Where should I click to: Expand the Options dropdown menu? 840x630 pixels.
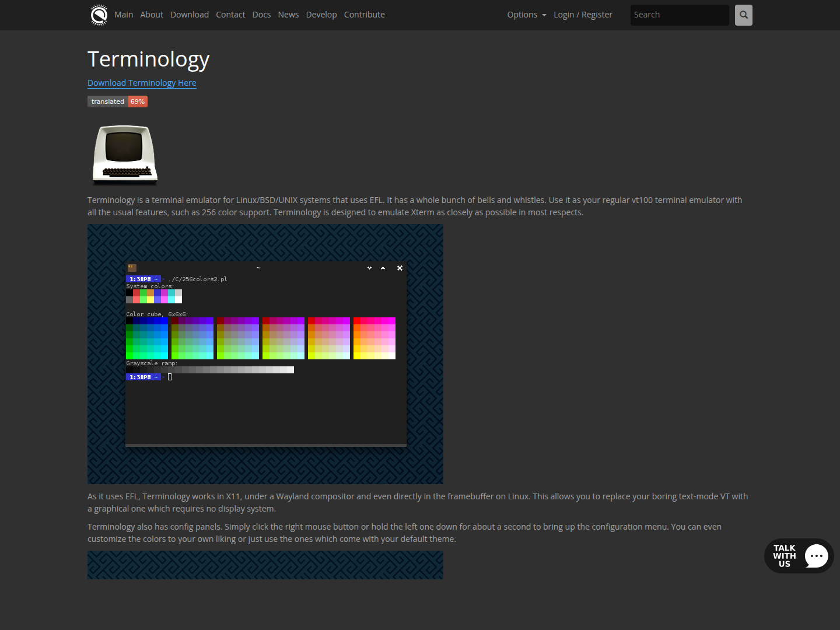(x=527, y=15)
